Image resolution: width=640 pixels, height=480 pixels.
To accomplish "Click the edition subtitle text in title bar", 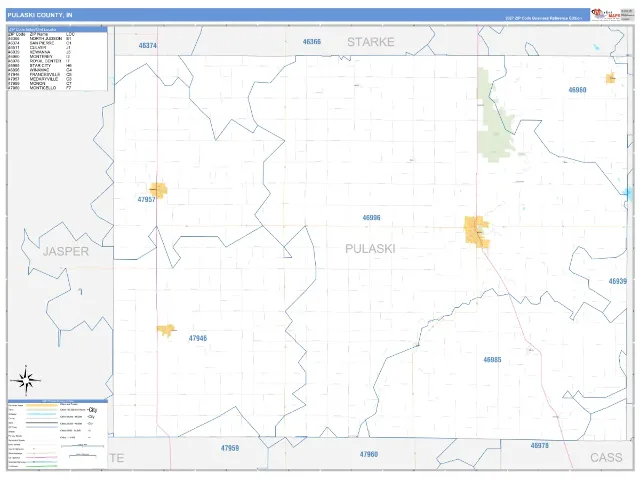I will point(544,18).
